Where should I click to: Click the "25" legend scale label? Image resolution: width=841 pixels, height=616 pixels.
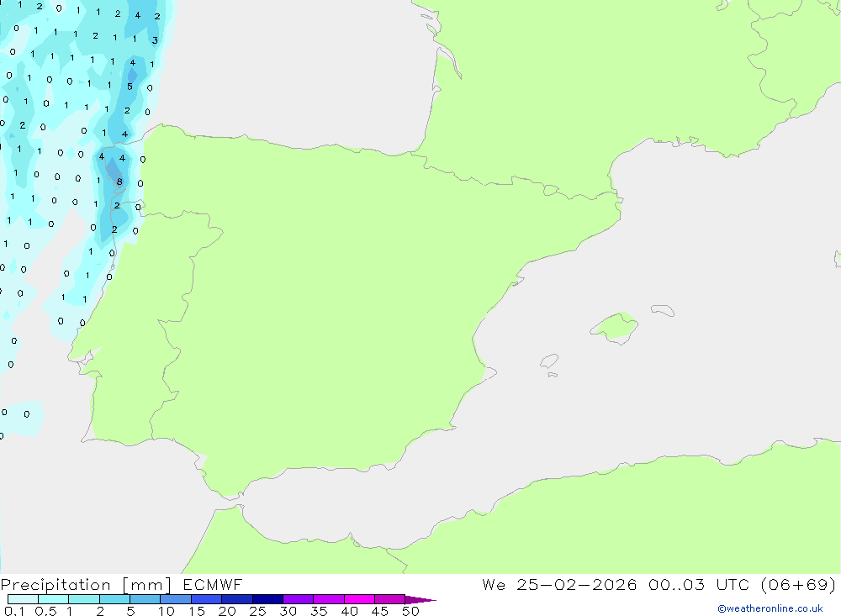pos(257,611)
